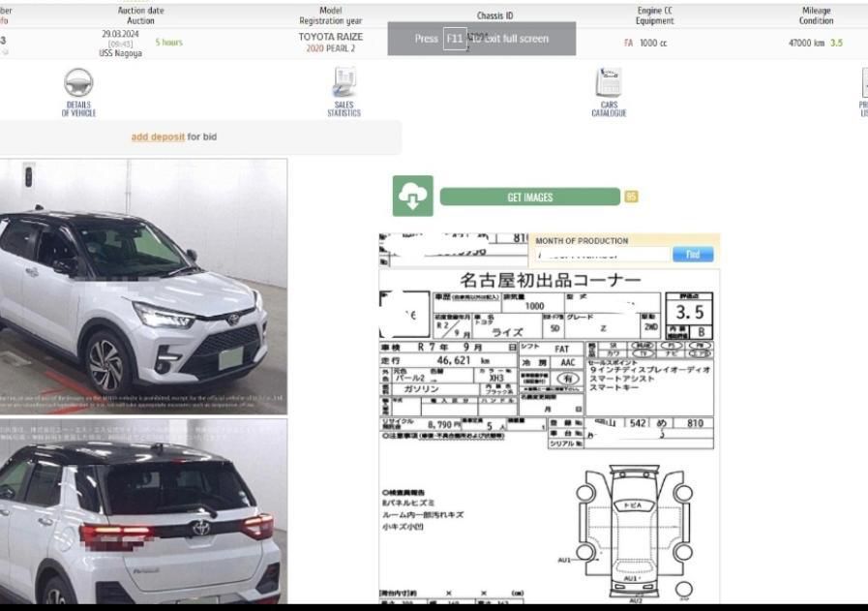Follow the 'add deposit' link
The width and height of the screenshot is (868, 611).
click(x=158, y=137)
